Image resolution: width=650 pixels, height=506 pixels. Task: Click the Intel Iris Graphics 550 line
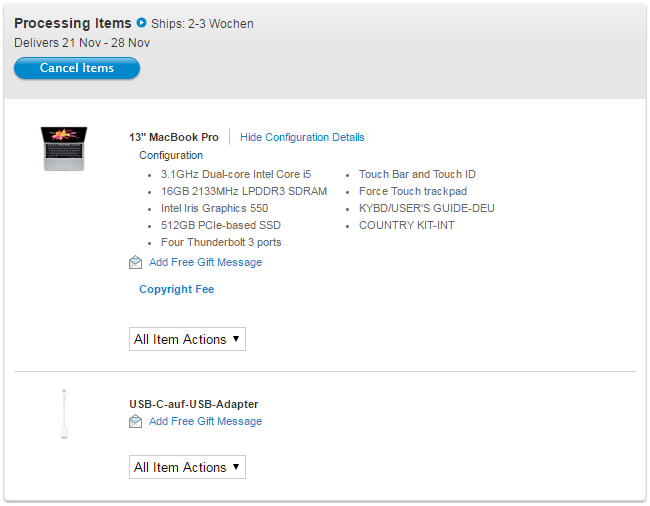[214, 208]
